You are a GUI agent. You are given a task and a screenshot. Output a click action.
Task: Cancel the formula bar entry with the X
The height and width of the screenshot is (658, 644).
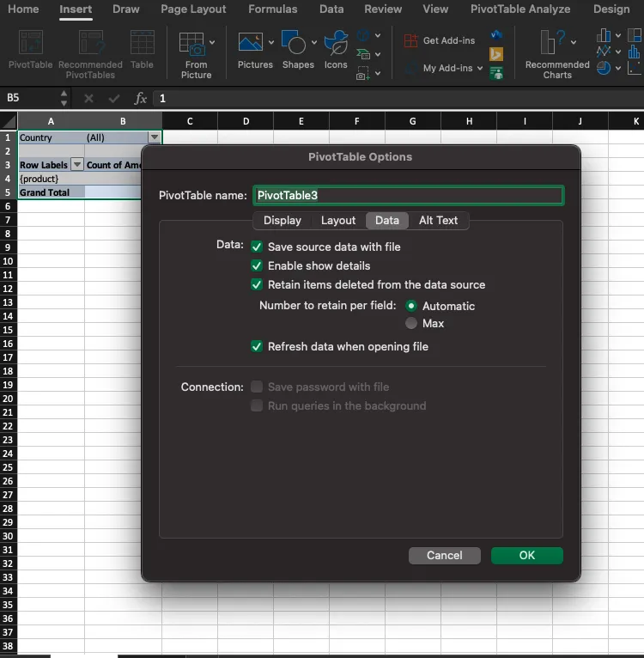tap(88, 99)
